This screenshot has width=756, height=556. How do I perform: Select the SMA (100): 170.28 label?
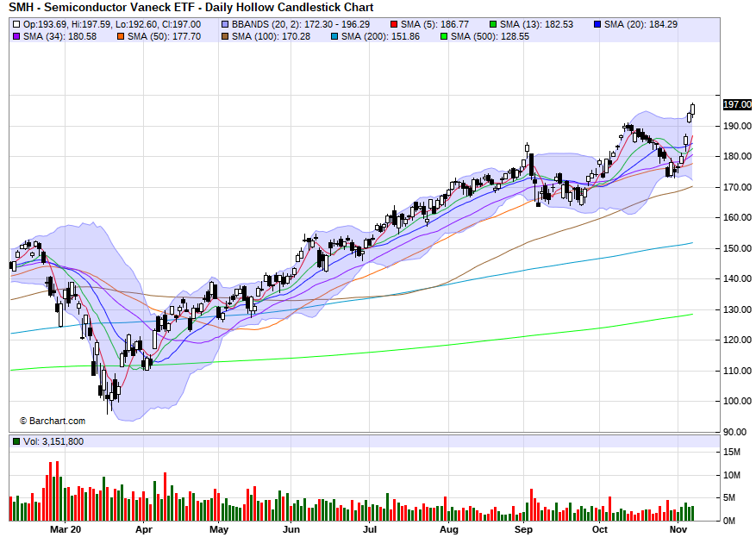pos(271,36)
